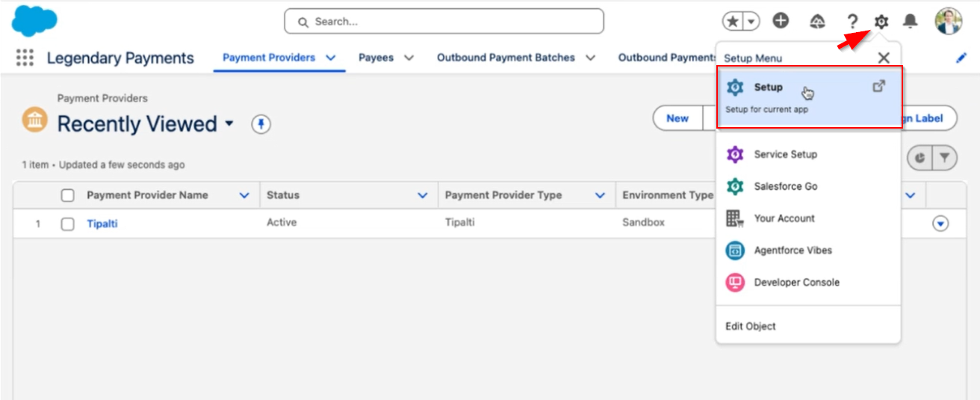Open the Tipalti row actions dropdown

940,224
